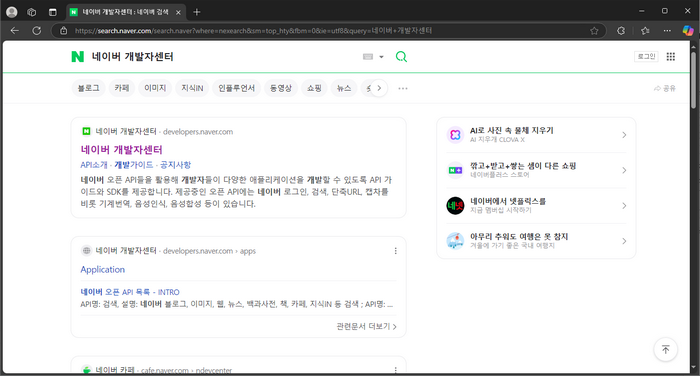The image size is (700, 376).
Task: Expand chevron beside 네이버플러스 스토어 item
Action: pos(624,170)
